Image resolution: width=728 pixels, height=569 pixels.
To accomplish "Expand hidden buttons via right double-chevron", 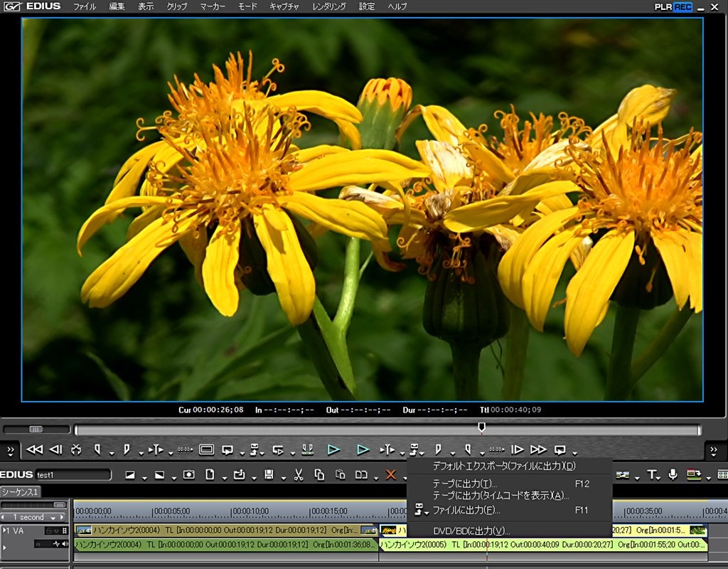I will tap(713, 450).
